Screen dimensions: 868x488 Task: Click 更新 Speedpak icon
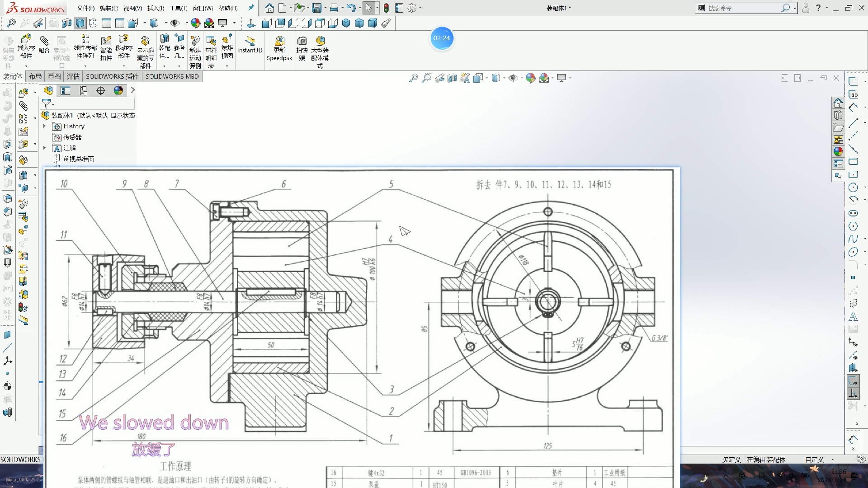[x=279, y=48]
